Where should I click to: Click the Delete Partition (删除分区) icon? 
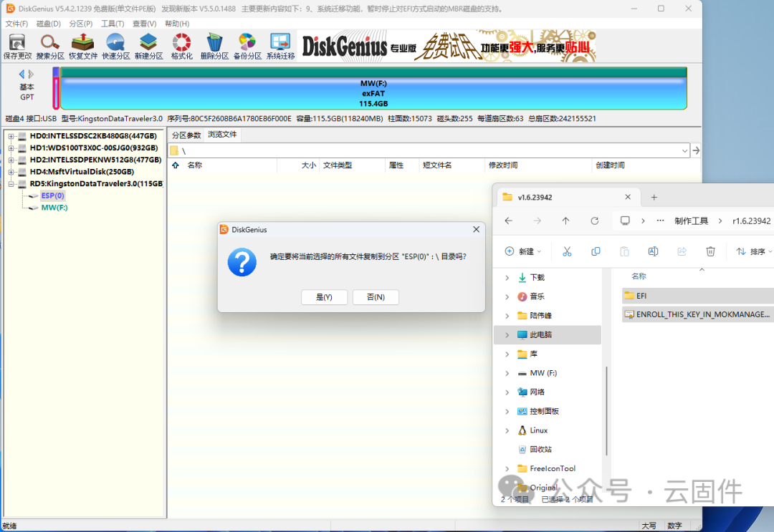coord(214,47)
